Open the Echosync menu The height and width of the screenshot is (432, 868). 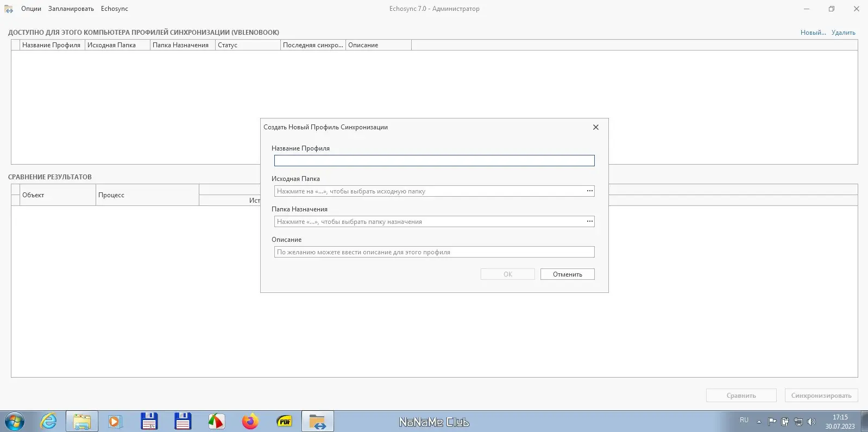tap(115, 9)
